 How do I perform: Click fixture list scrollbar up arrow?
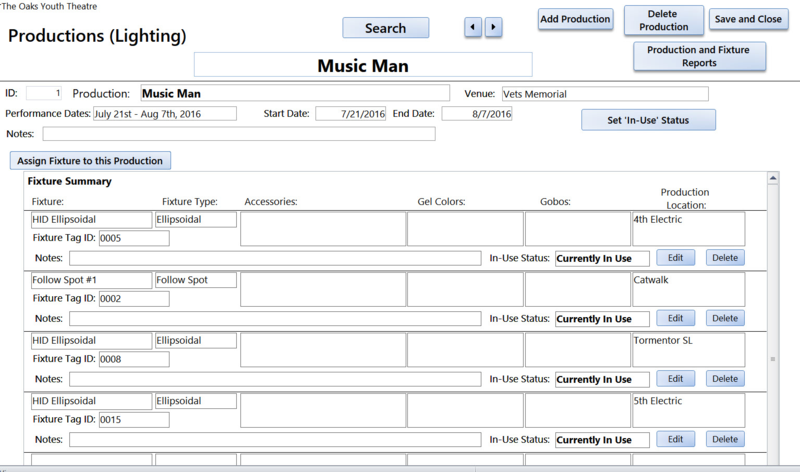point(773,178)
